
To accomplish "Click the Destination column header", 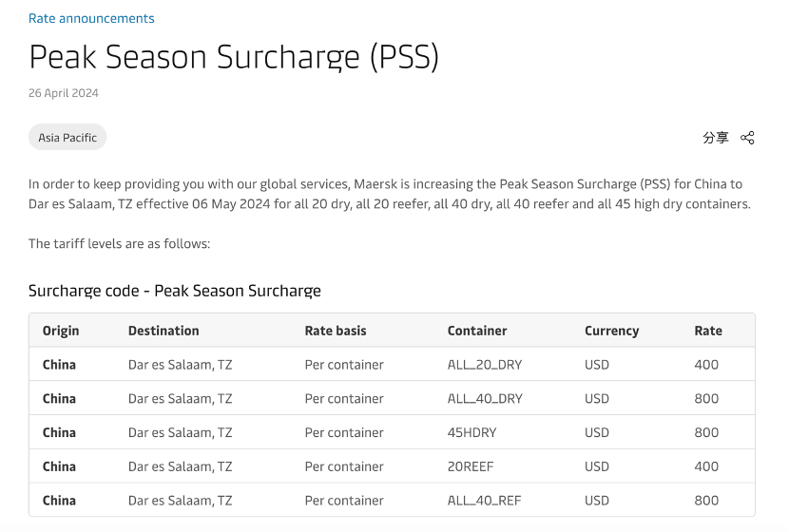I will click(x=164, y=331).
